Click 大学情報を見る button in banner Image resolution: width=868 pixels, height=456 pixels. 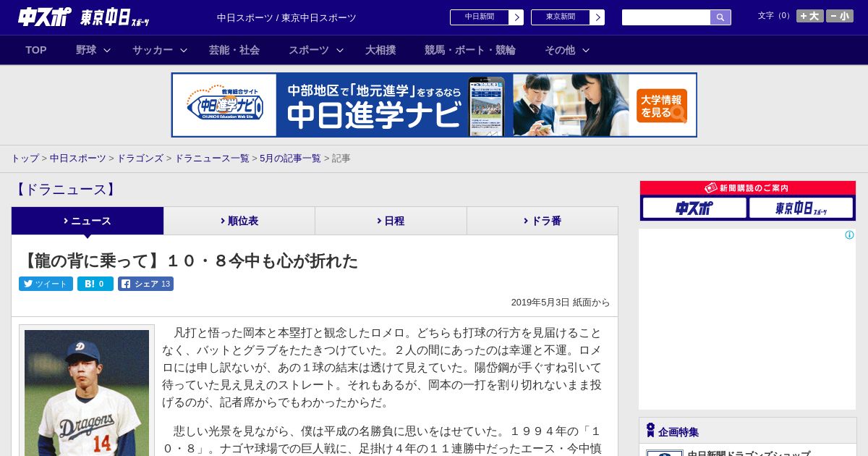[662, 106]
